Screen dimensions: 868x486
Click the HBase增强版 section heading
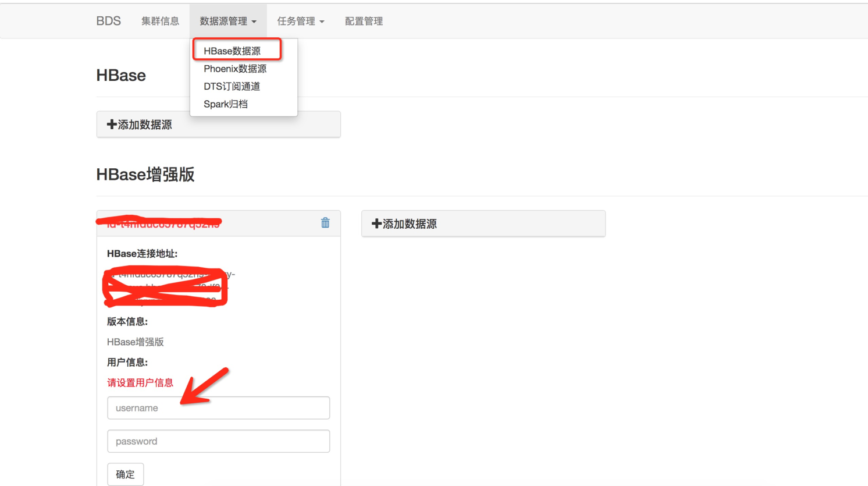pyautogui.click(x=145, y=174)
